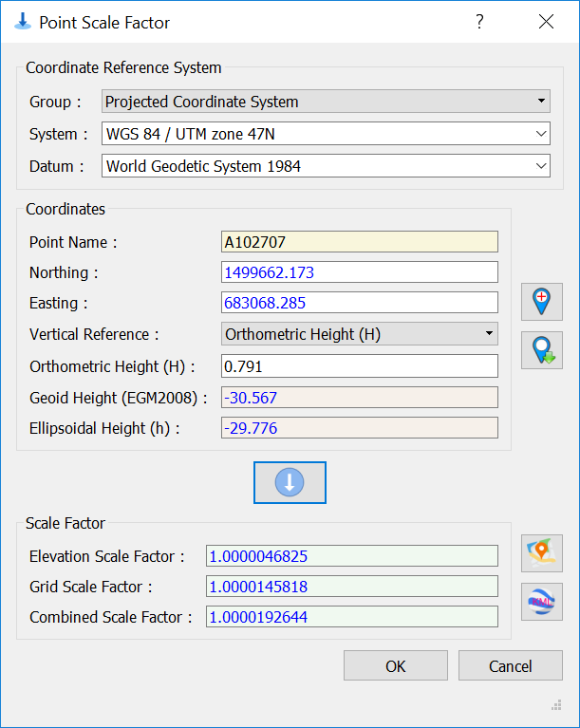Click the blue down-arrow compute button
580x728 pixels.
[x=290, y=482]
